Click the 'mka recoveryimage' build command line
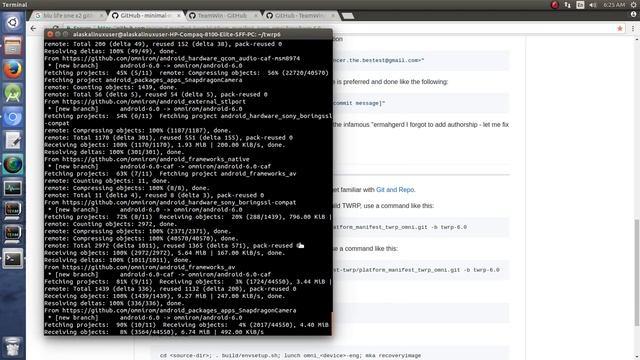The image size is (640, 360). (290, 356)
